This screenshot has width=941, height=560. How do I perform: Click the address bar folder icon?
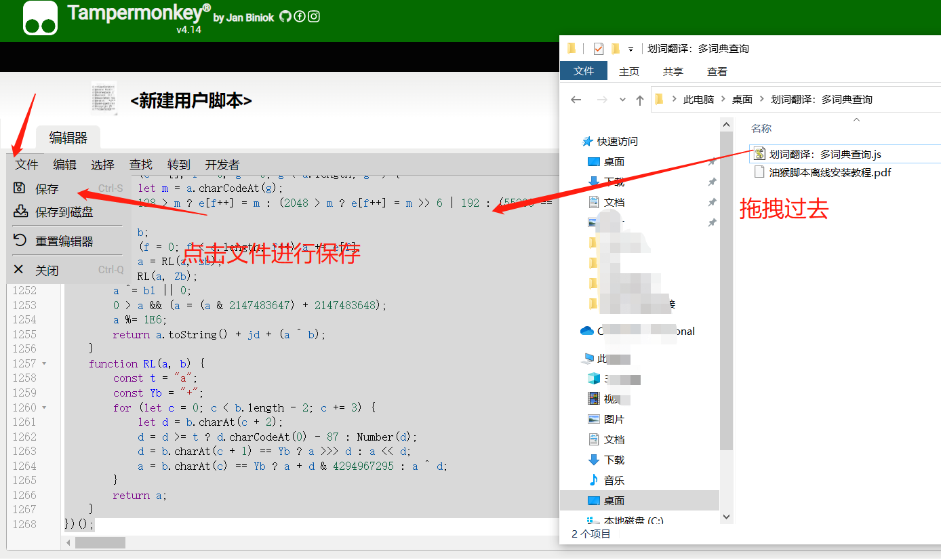(x=659, y=99)
